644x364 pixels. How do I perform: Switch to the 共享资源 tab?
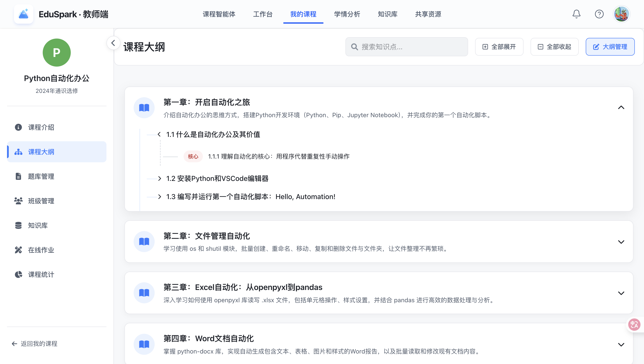click(428, 14)
